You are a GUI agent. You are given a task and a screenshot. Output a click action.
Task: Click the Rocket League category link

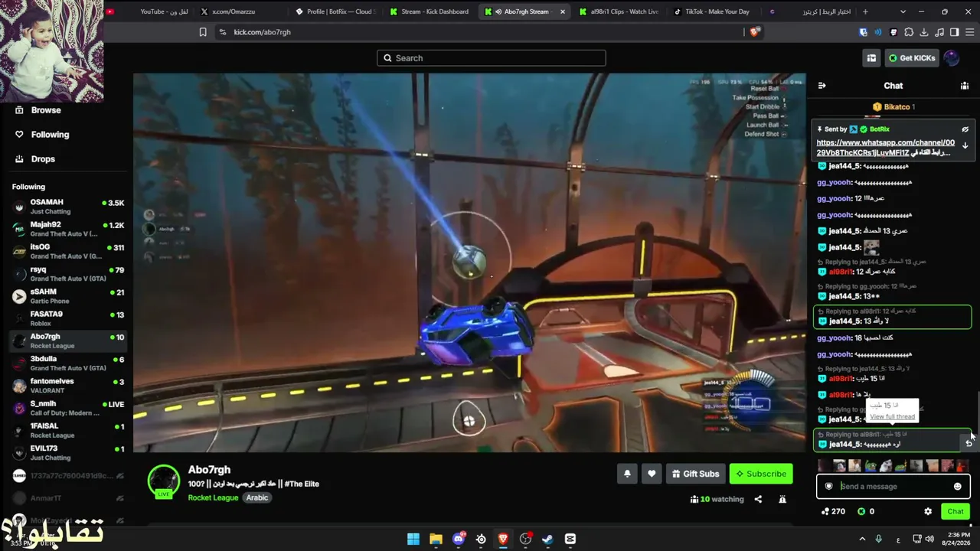tap(214, 497)
